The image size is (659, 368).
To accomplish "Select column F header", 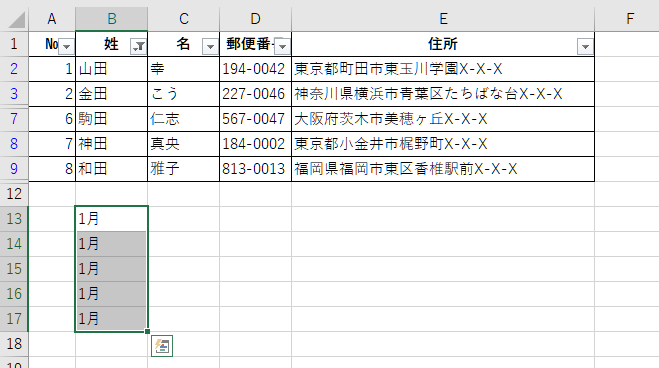I will [x=630, y=19].
